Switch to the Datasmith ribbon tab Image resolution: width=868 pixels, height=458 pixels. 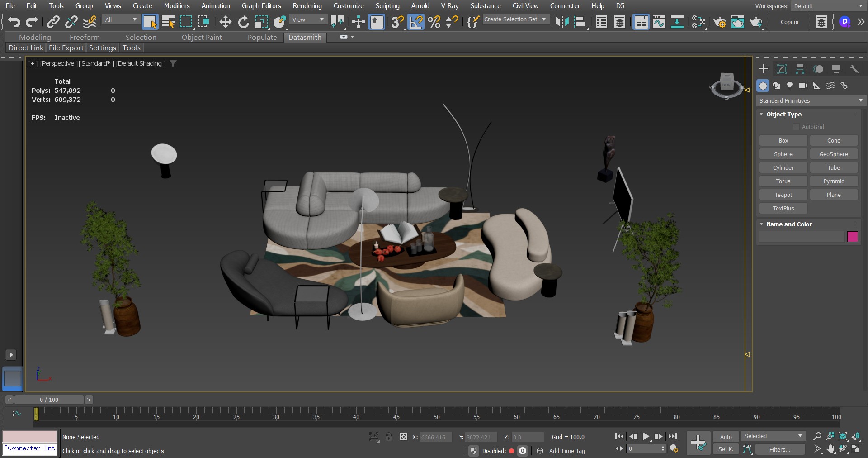305,38
